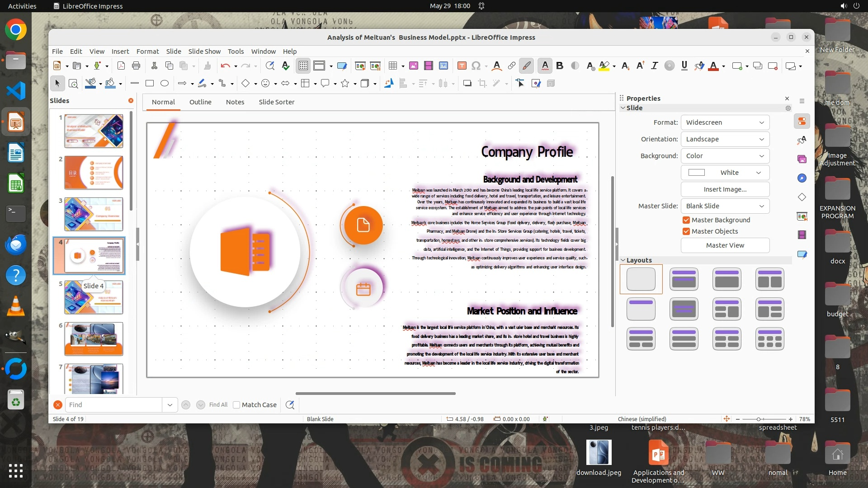Screen dimensions: 868x488
Task: Open the Format dropdown showing Widescreen
Action: pyautogui.click(x=725, y=122)
